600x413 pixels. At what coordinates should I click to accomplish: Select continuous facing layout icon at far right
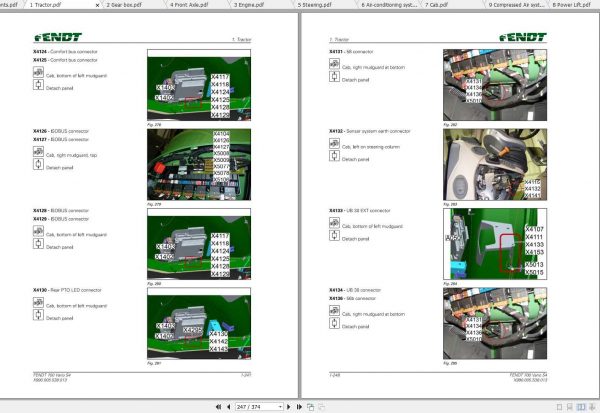(593, 407)
